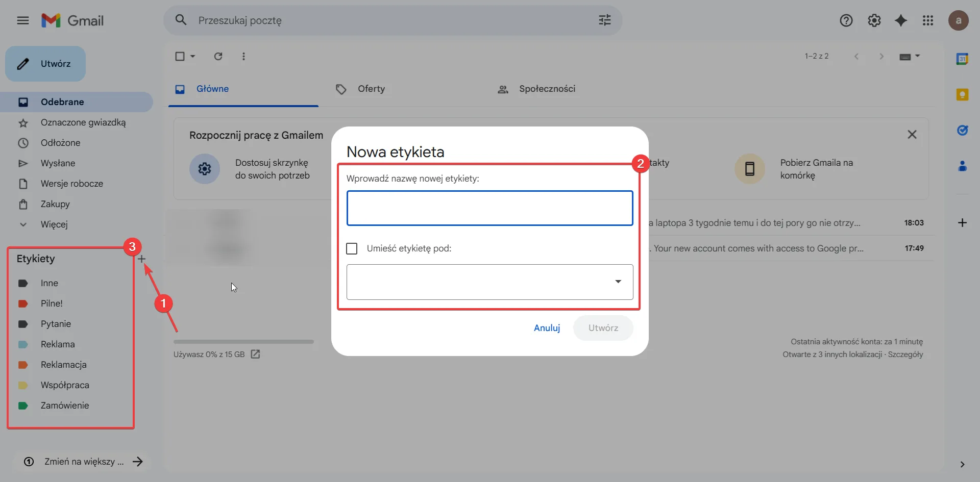Viewport: 980px width, 482px height.
Task: Open search filter options icon
Action: coord(605,20)
